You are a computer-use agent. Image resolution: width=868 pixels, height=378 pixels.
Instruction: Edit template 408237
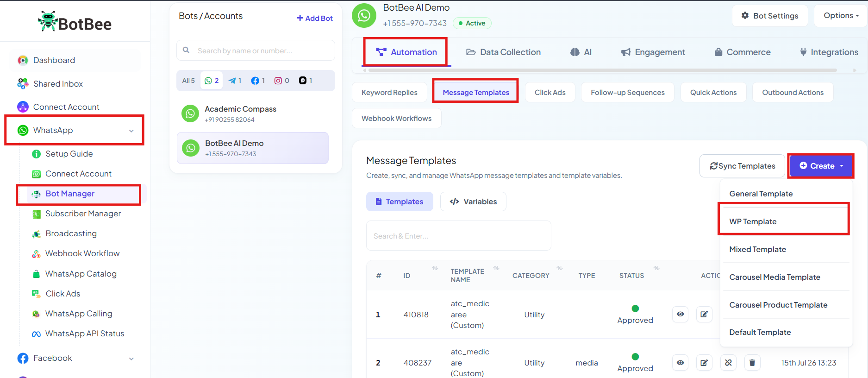point(704,363)
